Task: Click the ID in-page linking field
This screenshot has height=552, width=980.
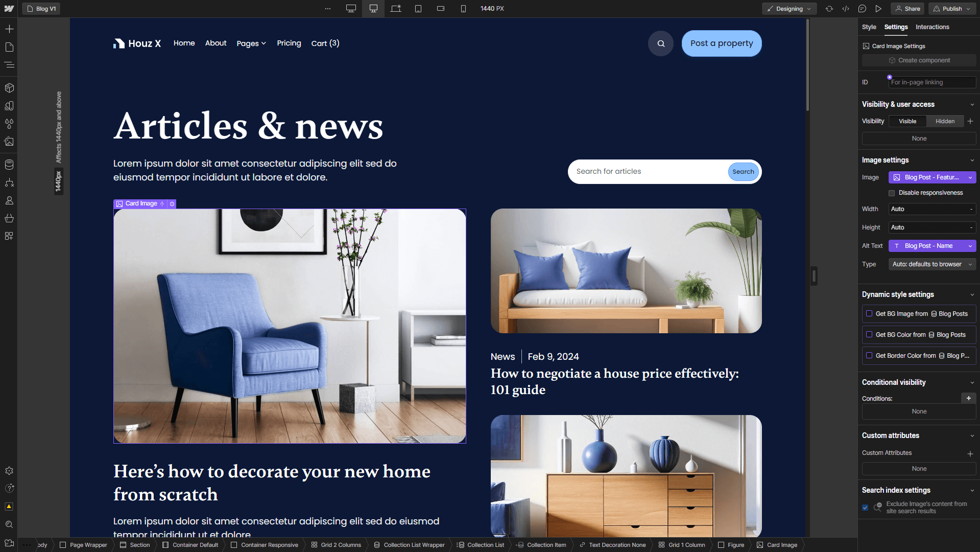Action: [932, 82]
